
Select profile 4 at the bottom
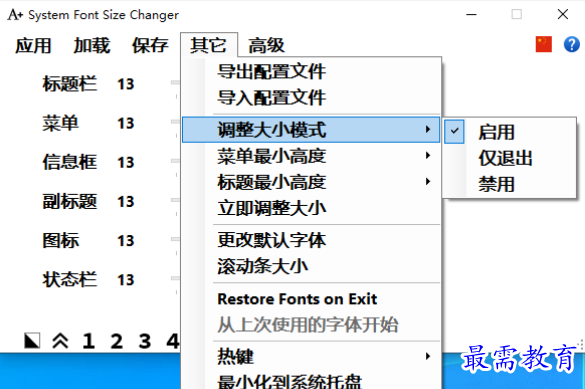(173, 341)
